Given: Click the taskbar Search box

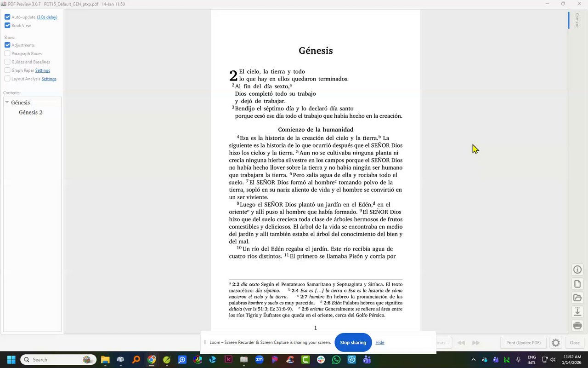Looking at the screenshot, I should pos(58,360).
